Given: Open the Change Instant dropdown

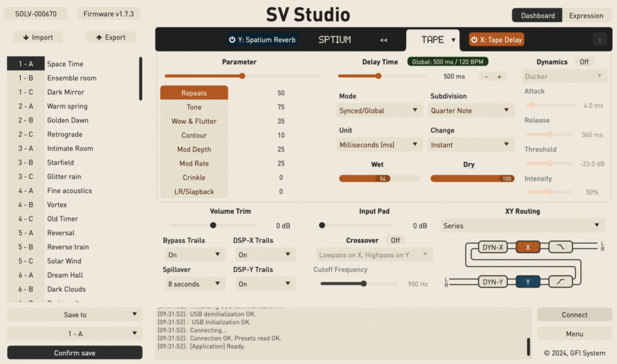Looking at the screenshot, I should click(471, 145).
